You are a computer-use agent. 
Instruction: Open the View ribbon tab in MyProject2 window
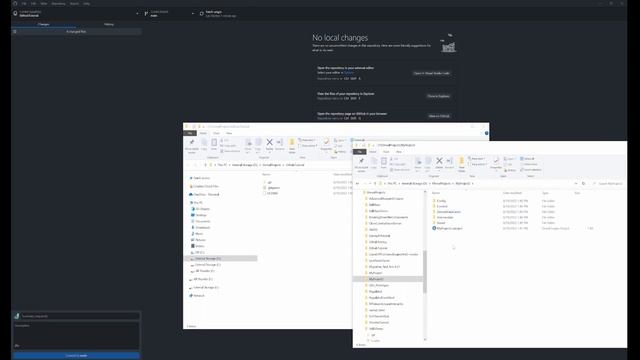coord(399,152)
